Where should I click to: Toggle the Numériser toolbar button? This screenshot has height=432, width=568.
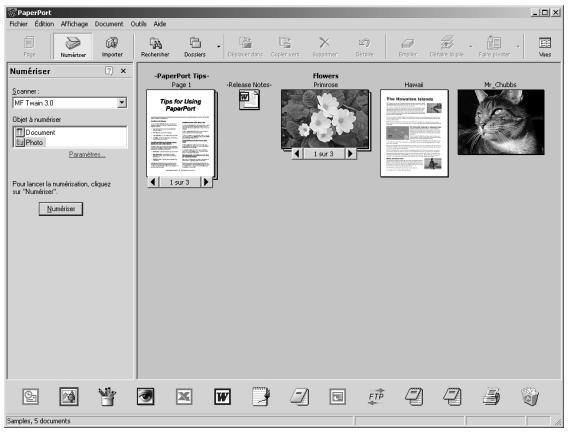click(73, 47)
